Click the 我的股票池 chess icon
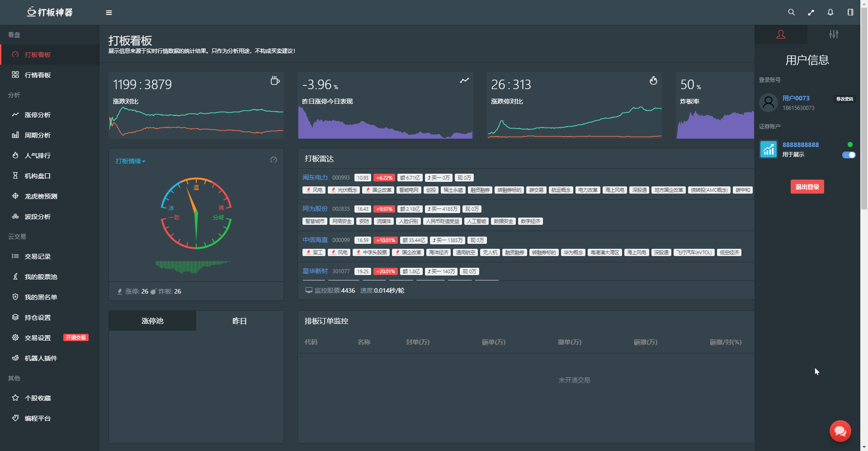The image size is (868, 451). (x=15, y=276)
